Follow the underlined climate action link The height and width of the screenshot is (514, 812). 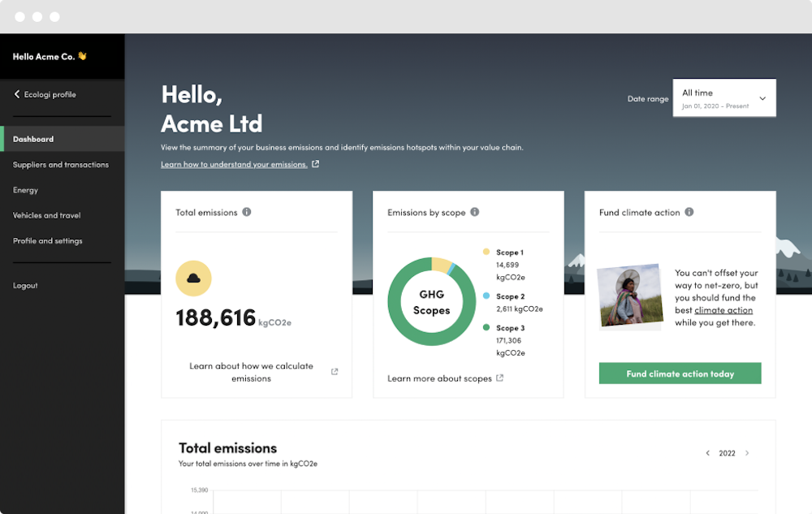tap(723, 310)
